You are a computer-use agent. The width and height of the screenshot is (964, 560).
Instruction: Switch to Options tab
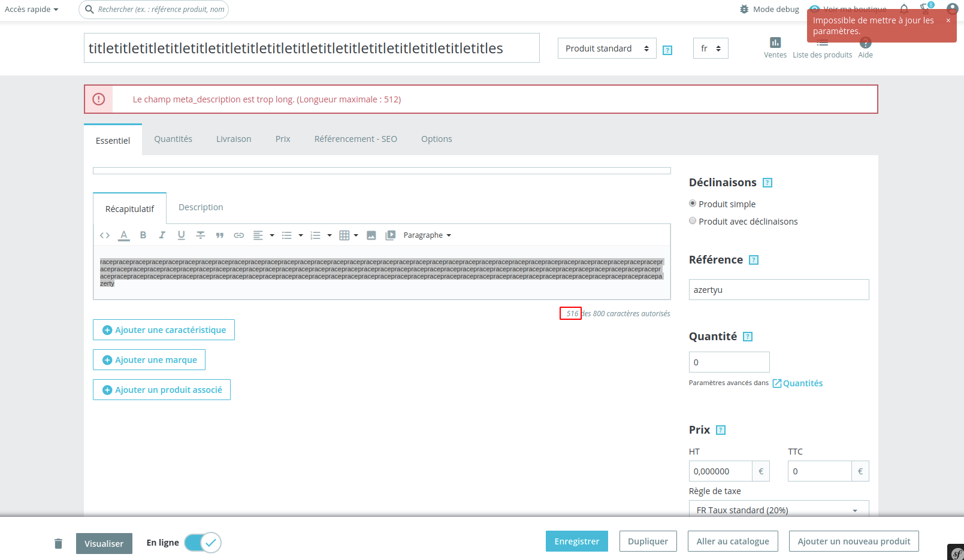437,139
